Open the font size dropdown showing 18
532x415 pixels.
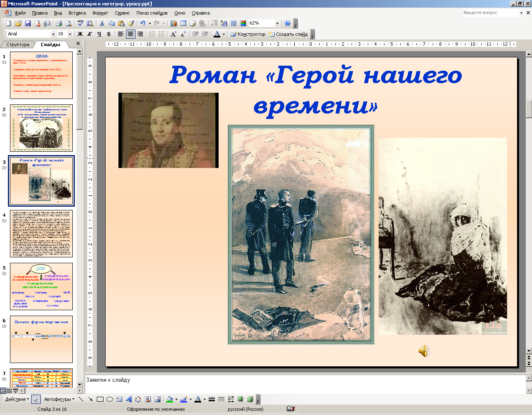click(70, 34)
